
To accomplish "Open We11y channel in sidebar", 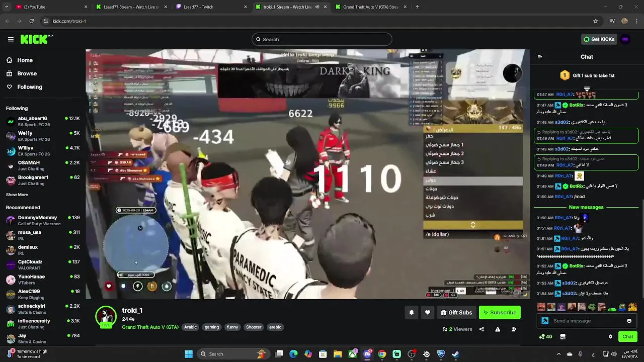I will pyautogui.click(x=43, y=136).
